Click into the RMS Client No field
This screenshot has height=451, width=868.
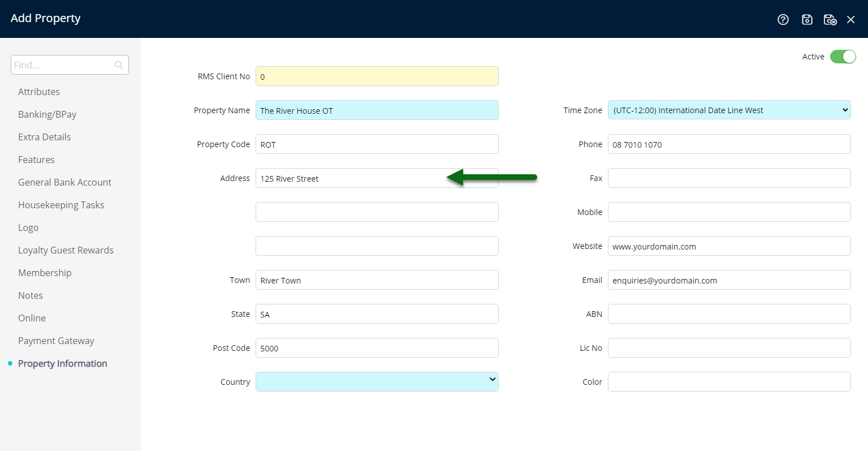point(377,76)
